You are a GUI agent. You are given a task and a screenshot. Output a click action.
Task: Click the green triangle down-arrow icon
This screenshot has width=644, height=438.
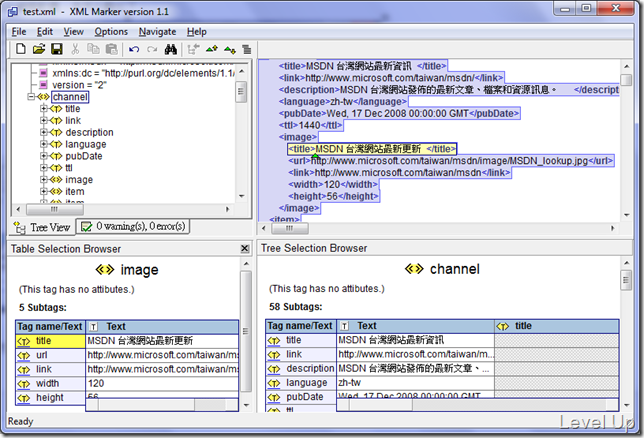click(230, 50)
